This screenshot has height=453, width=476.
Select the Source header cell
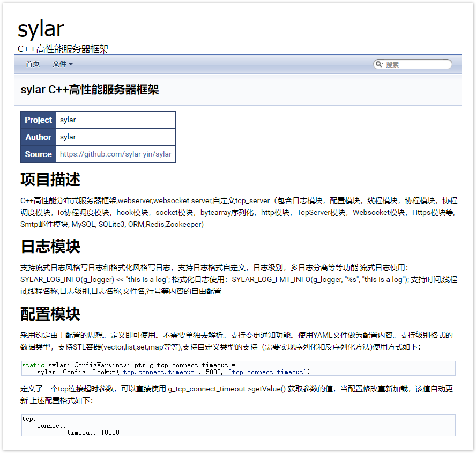point(38,154)
